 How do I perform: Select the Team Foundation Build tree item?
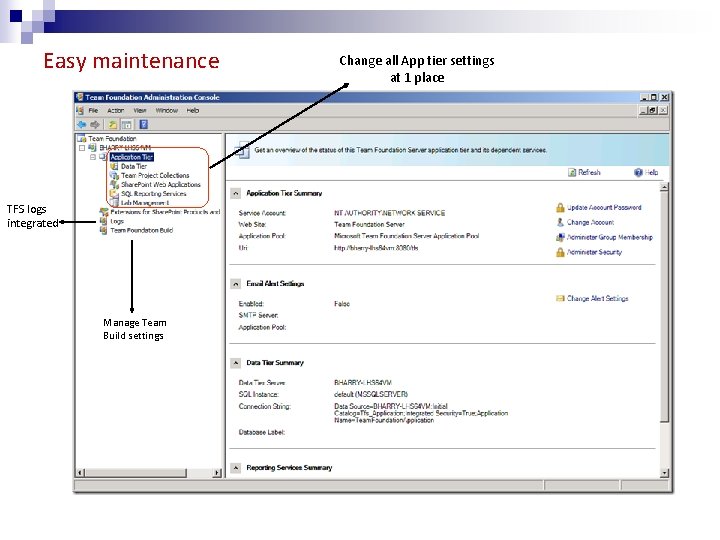pyautogui.click(x=141, y=231)
